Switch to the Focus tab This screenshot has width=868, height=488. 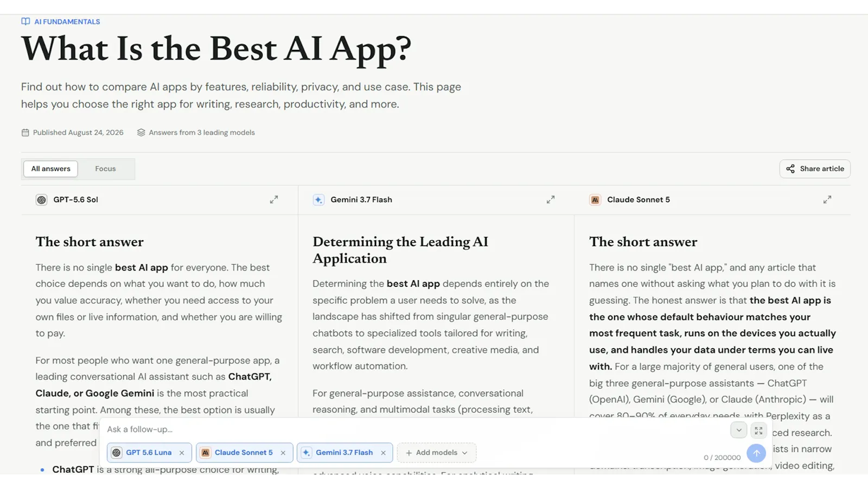coord(105,169)
